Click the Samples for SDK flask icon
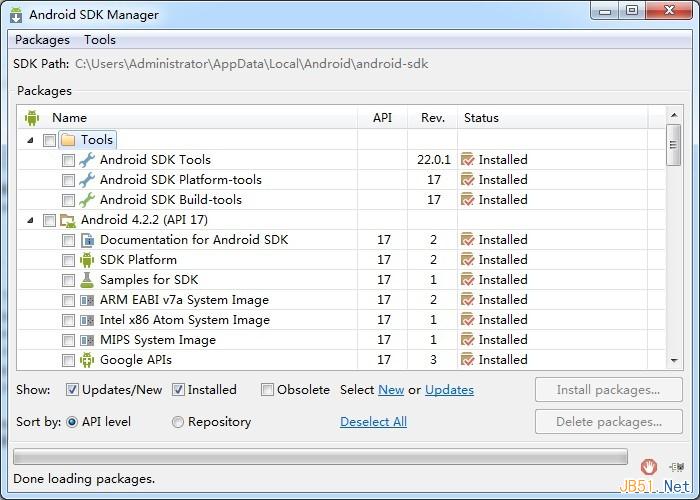 pos(87,280)
